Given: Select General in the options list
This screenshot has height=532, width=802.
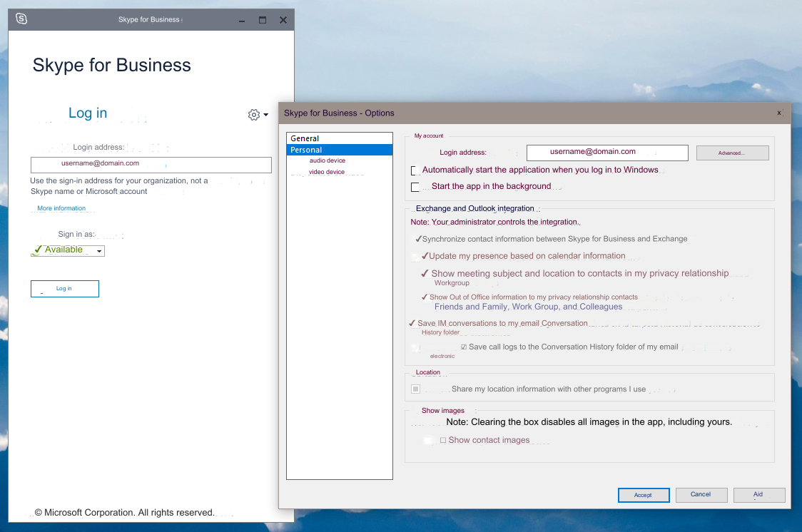Looking at the screenshot, I should [340, 138].
